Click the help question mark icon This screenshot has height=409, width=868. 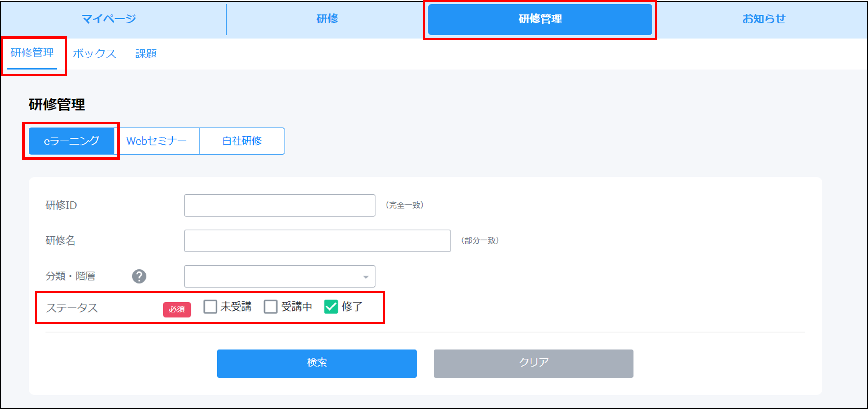click(x=139, y=276)
